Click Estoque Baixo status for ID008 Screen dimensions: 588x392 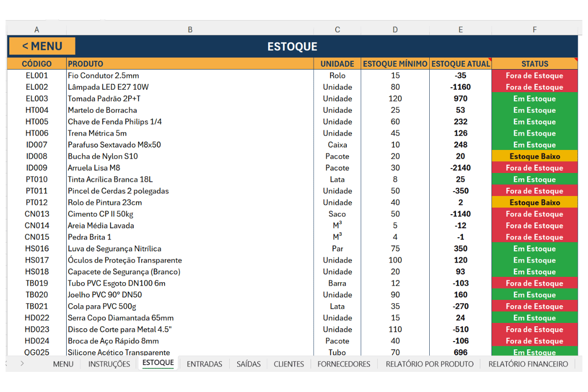coord(535,156)
